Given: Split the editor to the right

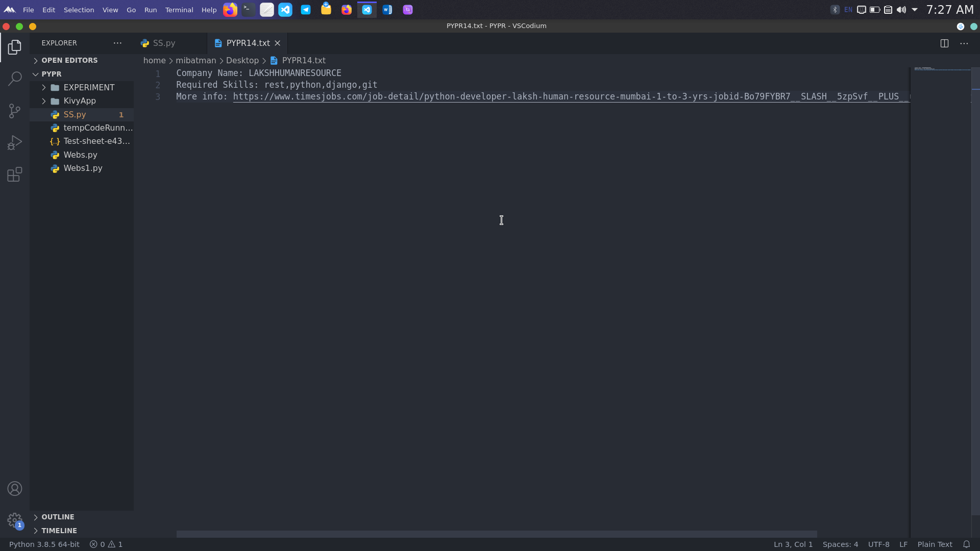Looking at the screenshot, I should pos(944,43).
